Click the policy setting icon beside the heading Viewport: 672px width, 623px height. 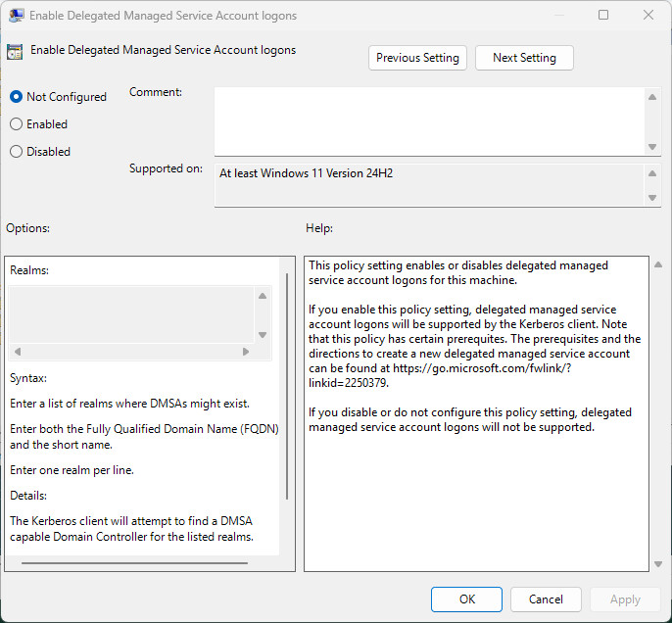pos(15,52)
